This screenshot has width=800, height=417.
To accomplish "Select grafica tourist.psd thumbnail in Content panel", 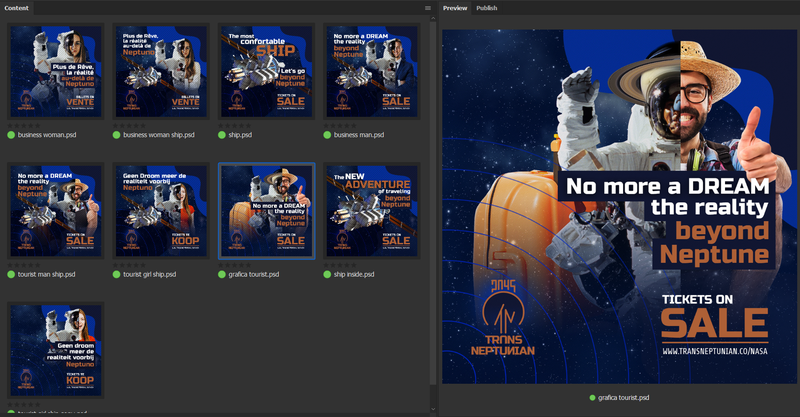I will (267, 211).
